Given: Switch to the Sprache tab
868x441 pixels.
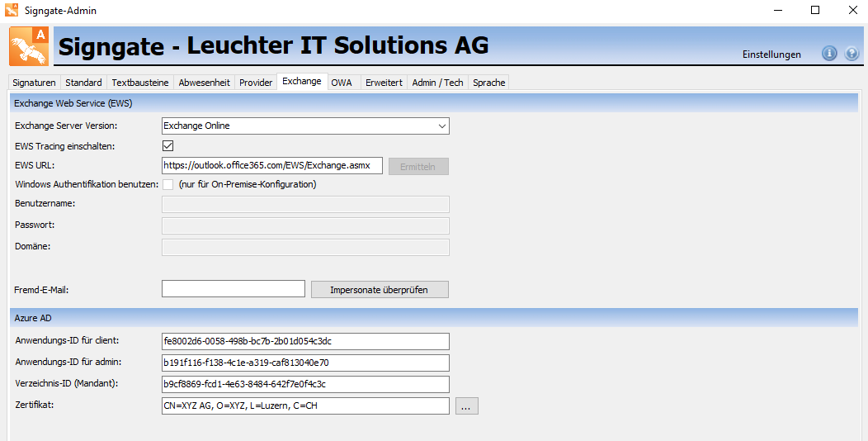Looking at the screenshot, I should 488,83.
